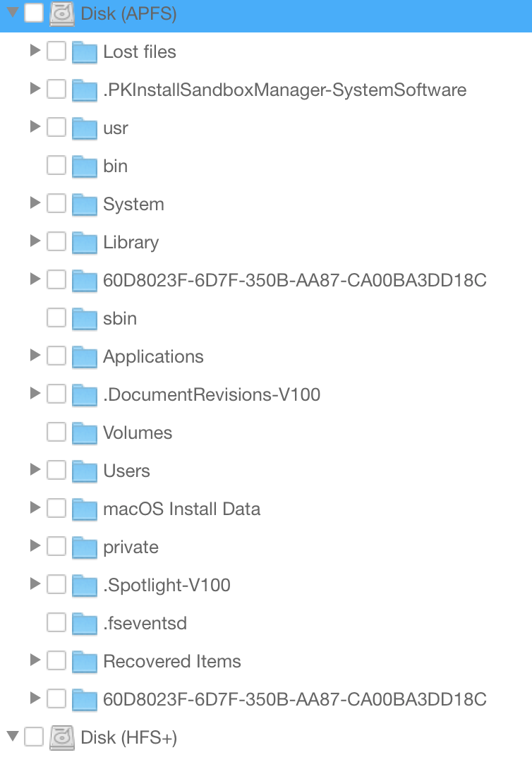Click the Applications folder icon
Image resolution: width=532 pixels, height=762 pixels.
85,357
